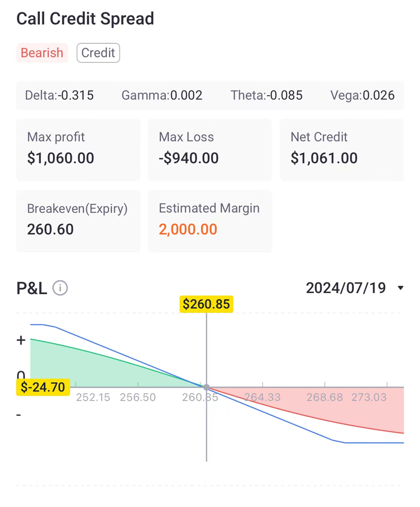
Task: Select the $260.85 price marker label
Action: (206, 304)
